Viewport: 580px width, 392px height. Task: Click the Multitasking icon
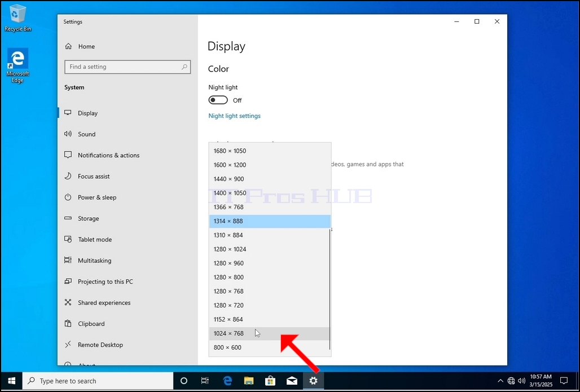68,261
